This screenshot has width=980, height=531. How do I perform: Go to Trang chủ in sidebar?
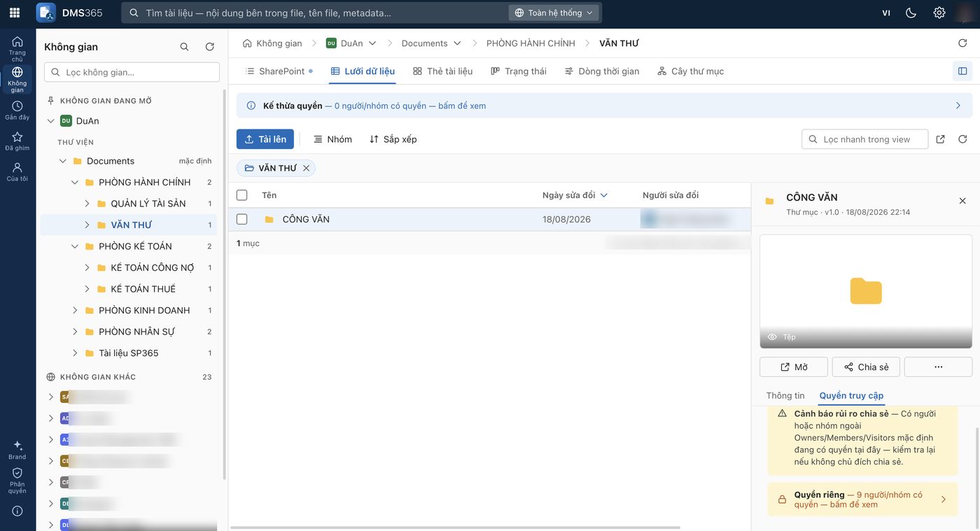click(17, 49)
